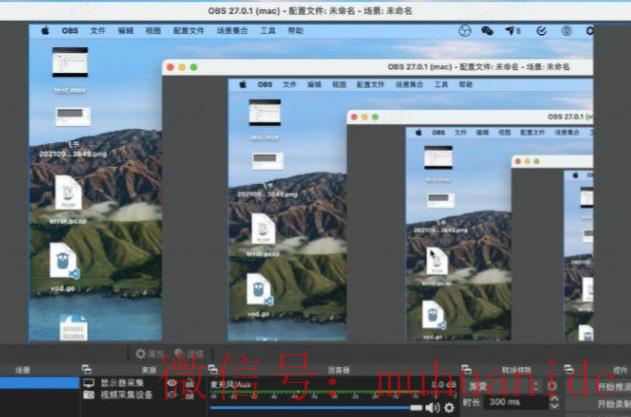This screenshot has width=631, height=417.
Task: Click WeChat status icon in outermost menu bar
Action: pyautogui.click(x=487, y=31)
